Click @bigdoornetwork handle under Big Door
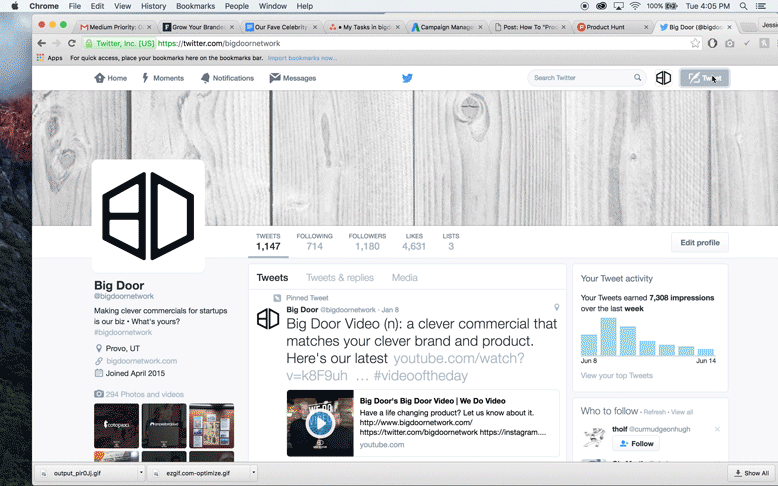 coord(124,296)
